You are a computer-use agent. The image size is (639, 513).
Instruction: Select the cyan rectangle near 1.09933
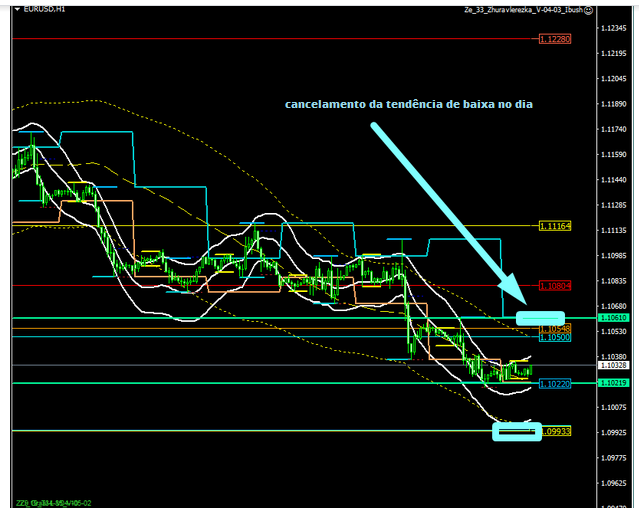[516, 432]
